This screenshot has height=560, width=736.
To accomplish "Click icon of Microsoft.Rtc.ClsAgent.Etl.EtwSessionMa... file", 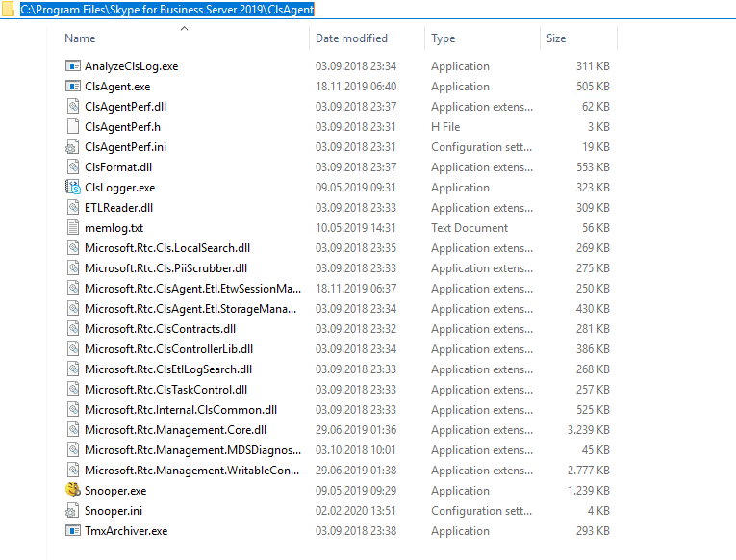I will [73, 288].
